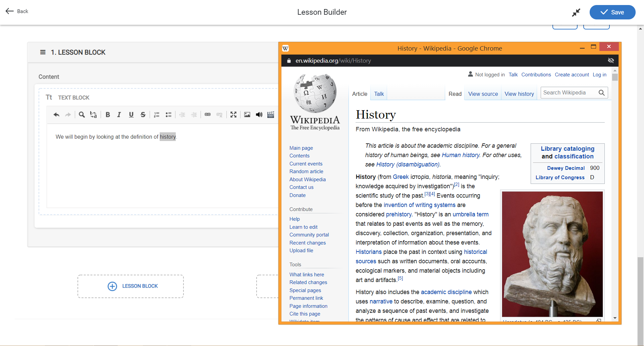Open the Lesson Block hamburger menu

click(x=43, y=52)
